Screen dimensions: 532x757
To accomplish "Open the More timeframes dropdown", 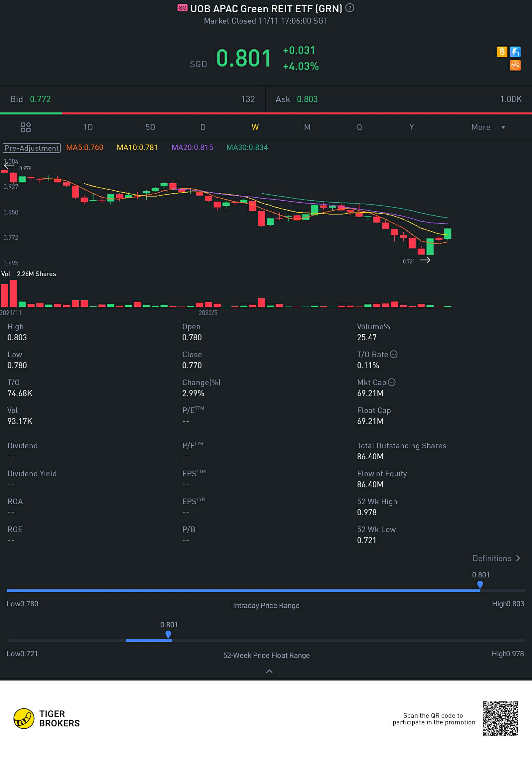I will point(488,127).
